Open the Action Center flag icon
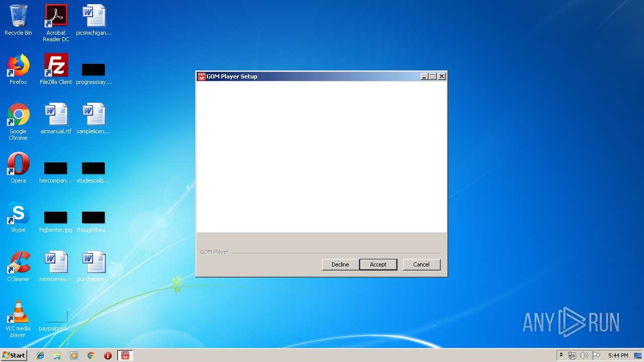The width and height of the screenshot is (644, 362). (596, 355)
